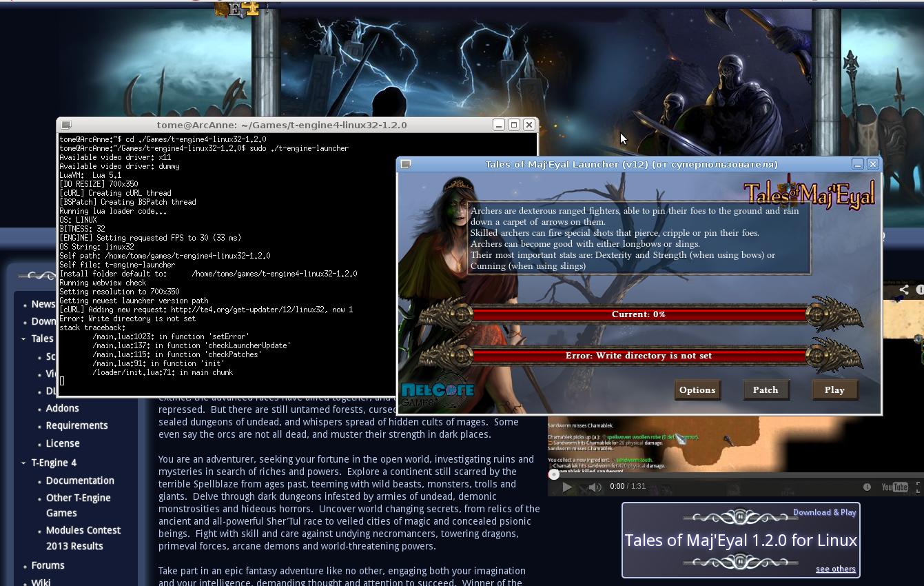
Task: Click the terminal line 'sudo ./t-engine-launcher'
Action: click(x=299, y=148)
